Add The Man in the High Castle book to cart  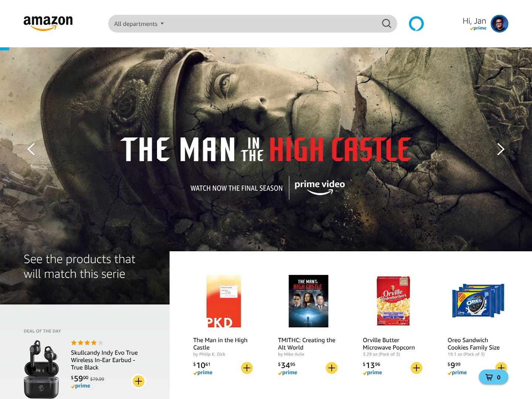(247, 368)
